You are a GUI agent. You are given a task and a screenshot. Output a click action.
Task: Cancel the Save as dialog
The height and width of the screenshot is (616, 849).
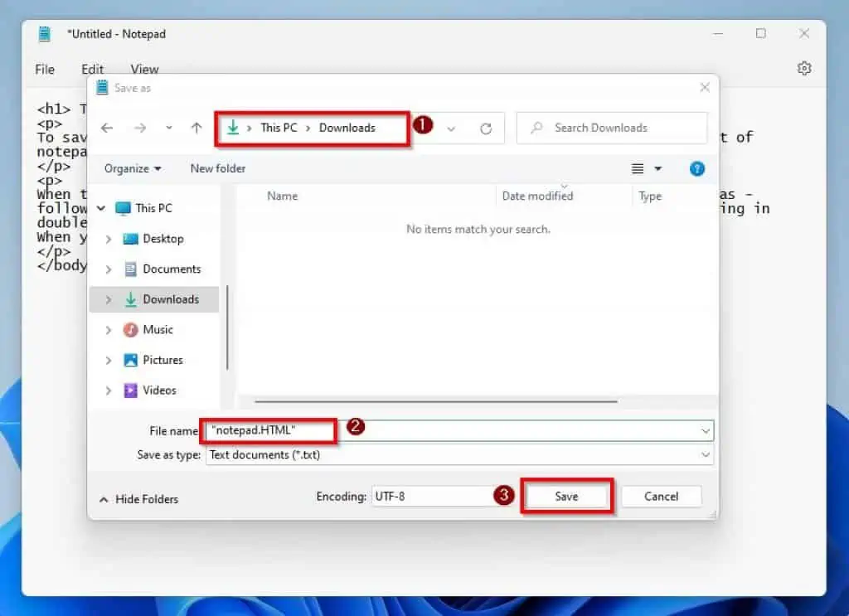(x=661, y=497)
